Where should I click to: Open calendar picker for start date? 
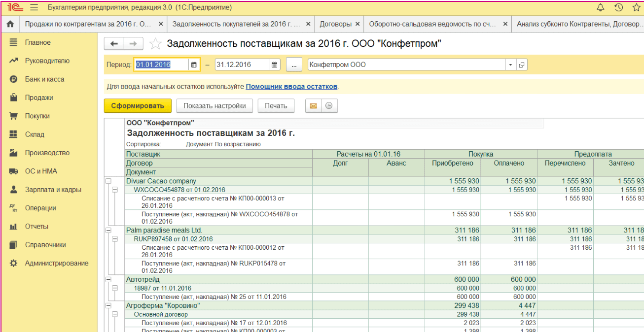[x=194, y=65]
